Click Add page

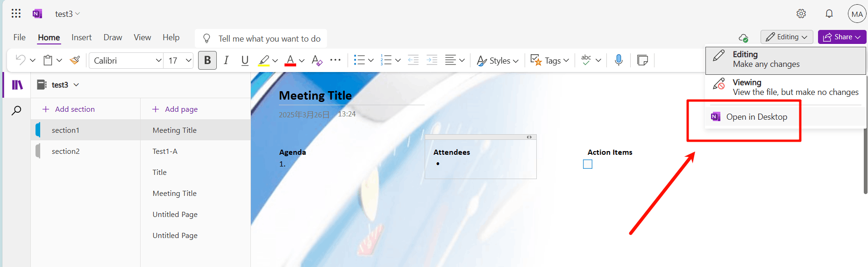[175, 109]
